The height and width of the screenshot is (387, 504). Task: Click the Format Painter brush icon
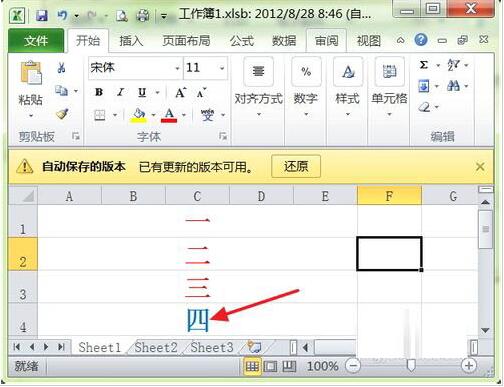coord(62,114)
